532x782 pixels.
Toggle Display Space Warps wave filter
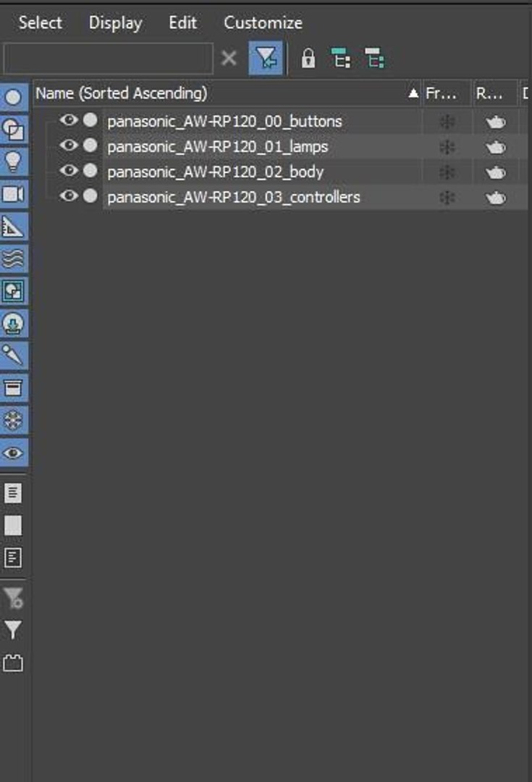pyautogui.click(x=13, y=258)
